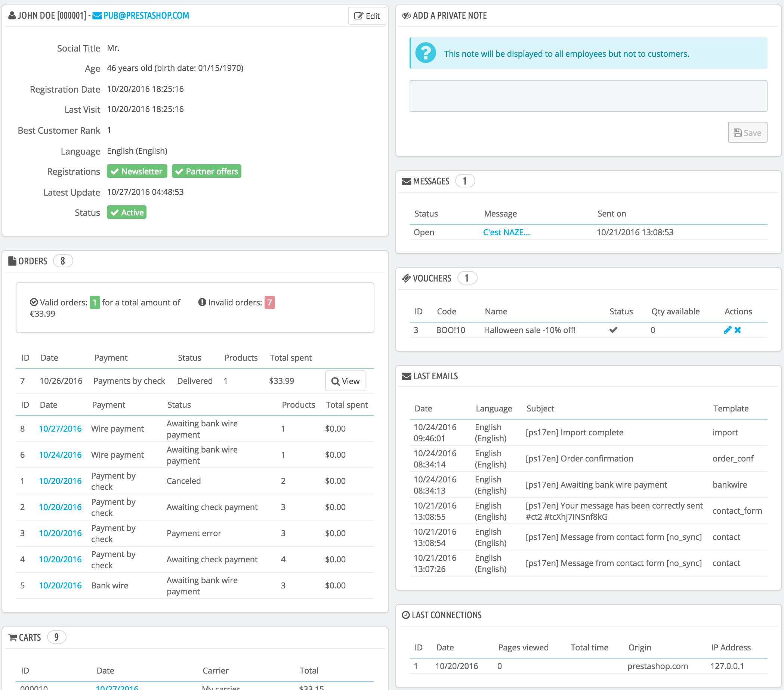
Task: Click the Partner offers registration badge
Action: (x=206, y=171)
